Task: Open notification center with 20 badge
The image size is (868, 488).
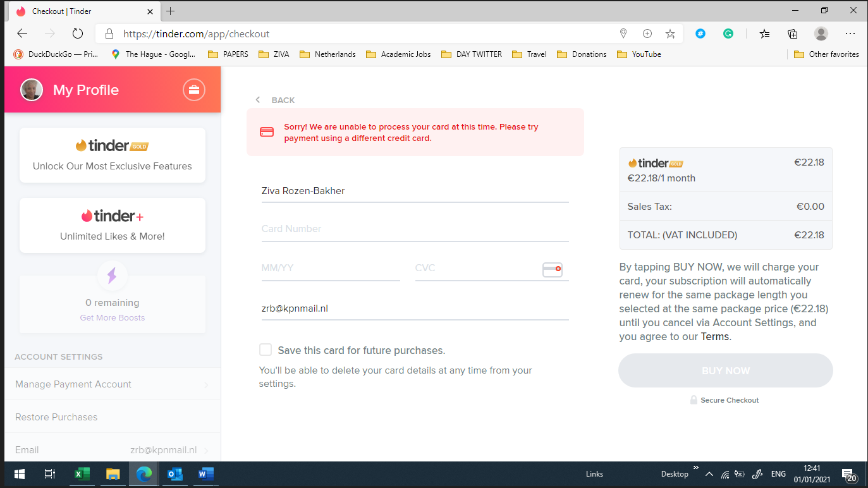Action: [x=849, y=474]
